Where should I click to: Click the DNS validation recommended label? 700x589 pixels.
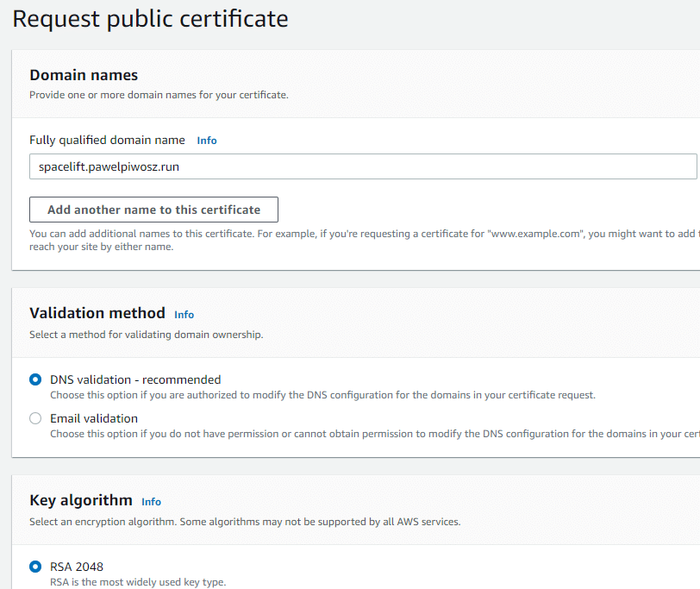coord(136,379)
